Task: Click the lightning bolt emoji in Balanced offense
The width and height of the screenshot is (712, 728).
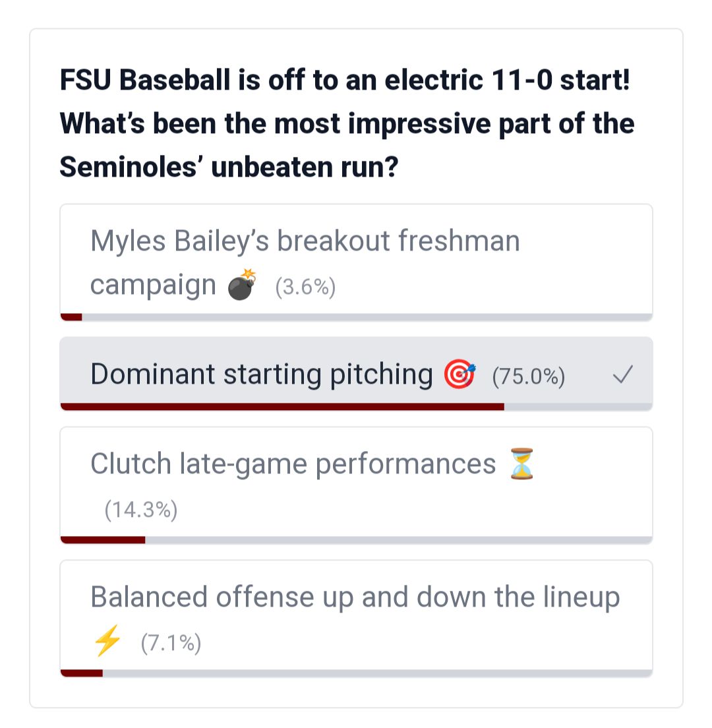Action: (x=107, y=641)
